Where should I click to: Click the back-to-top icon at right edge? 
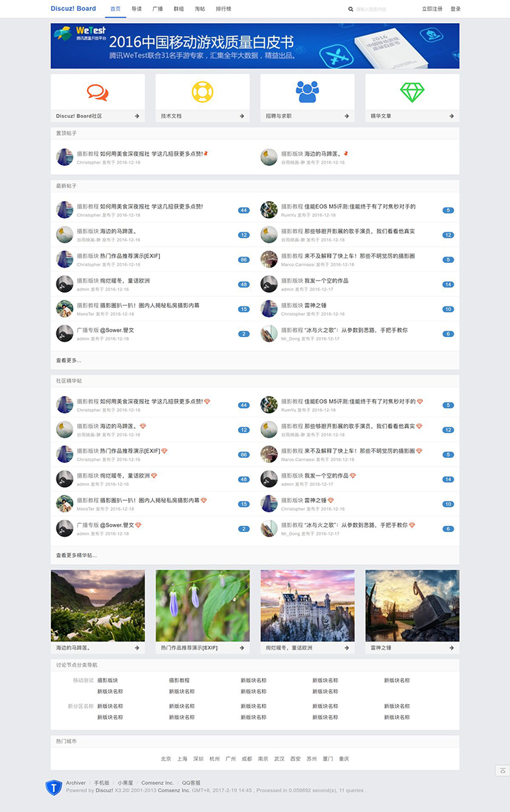point(503,770)
